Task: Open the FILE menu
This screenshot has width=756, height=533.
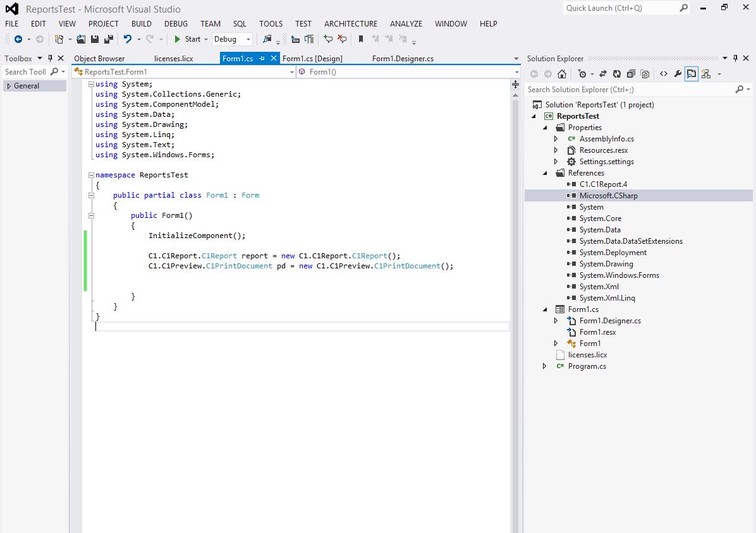Action: pos(11,23)
